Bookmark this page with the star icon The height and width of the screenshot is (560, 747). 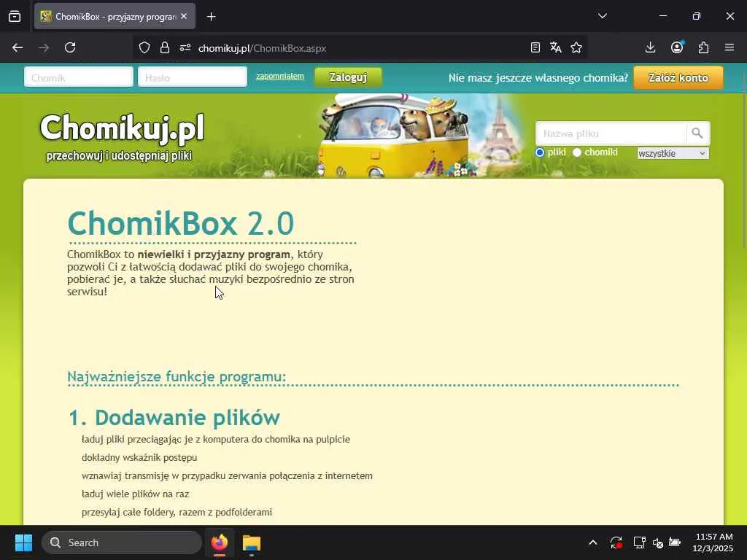576,47
